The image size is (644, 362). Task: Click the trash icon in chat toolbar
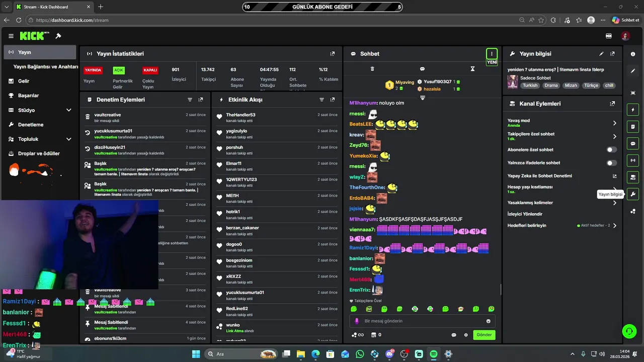coord(372,69)
